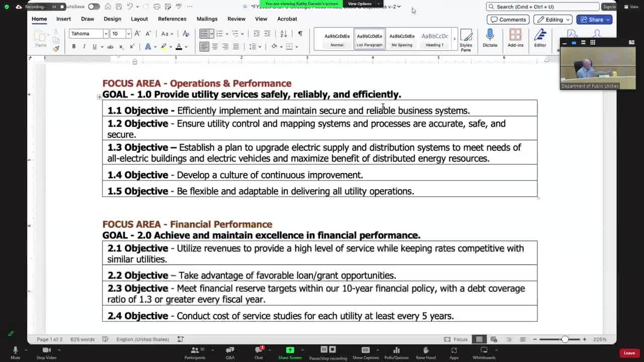Click the Home icon in the title bar
This screenshot has height=362, width=644.
(x=108, y=7)
